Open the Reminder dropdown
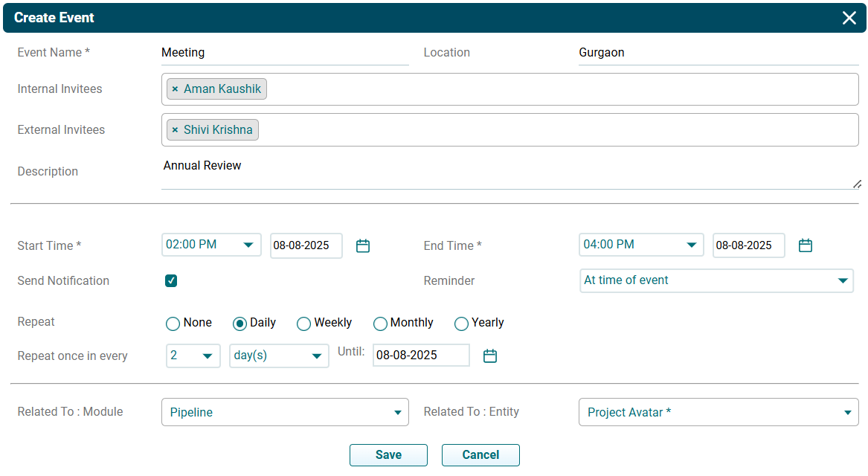 click(x=716, y=280)
